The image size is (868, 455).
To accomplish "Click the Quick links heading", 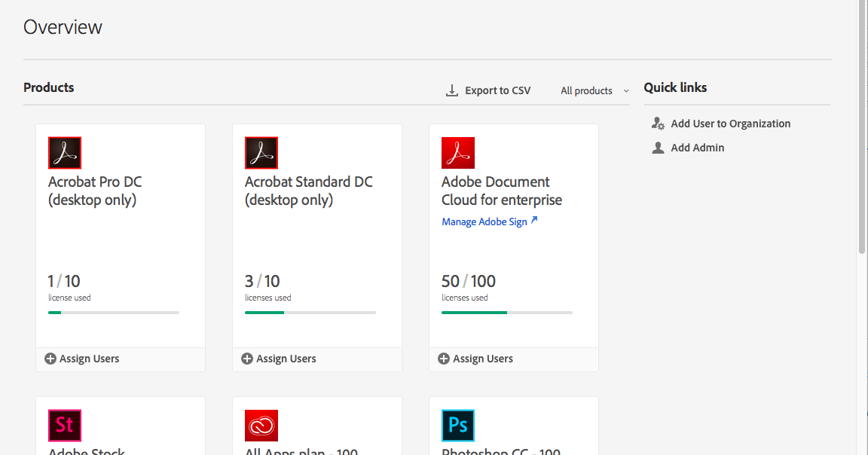I will coord(675,87).
